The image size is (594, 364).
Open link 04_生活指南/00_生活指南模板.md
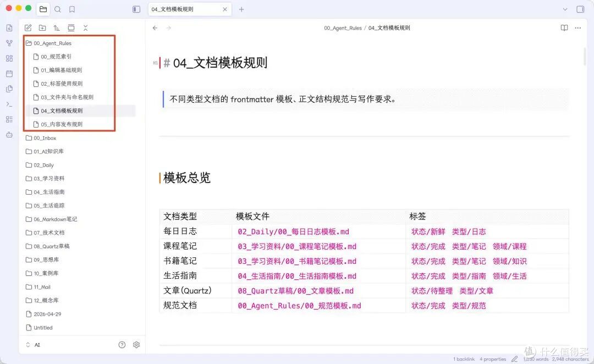click(297, 276)
